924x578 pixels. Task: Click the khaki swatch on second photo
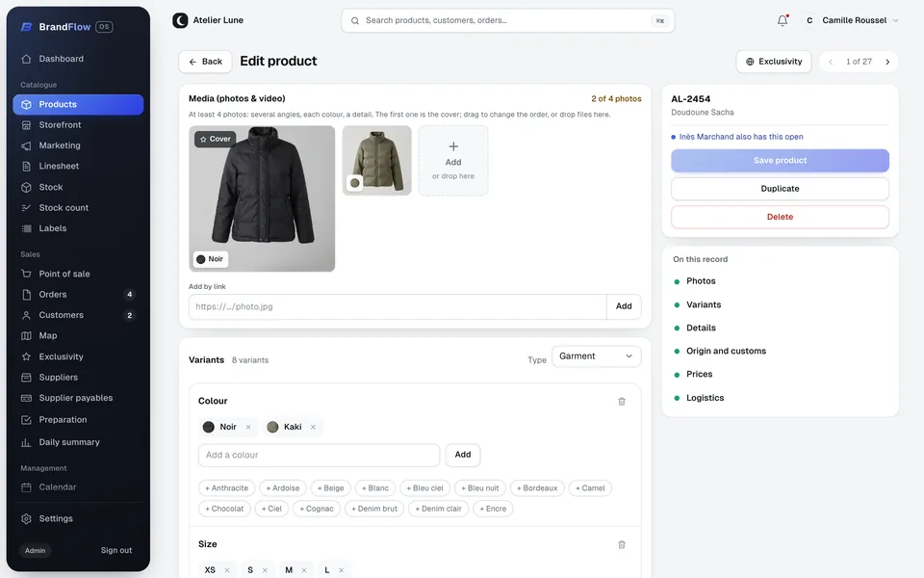coord(355,183)
